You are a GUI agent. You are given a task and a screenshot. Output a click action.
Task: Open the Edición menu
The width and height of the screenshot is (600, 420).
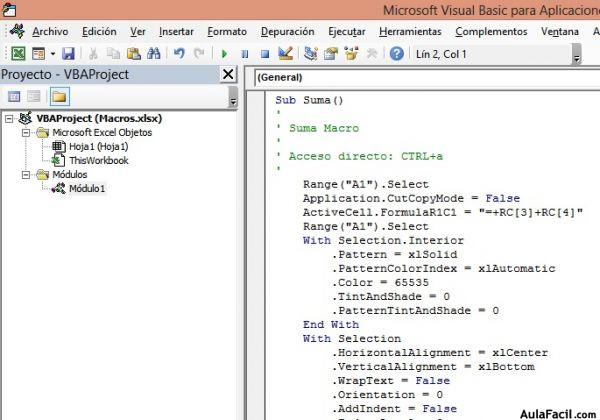click(x=99, y=32)
